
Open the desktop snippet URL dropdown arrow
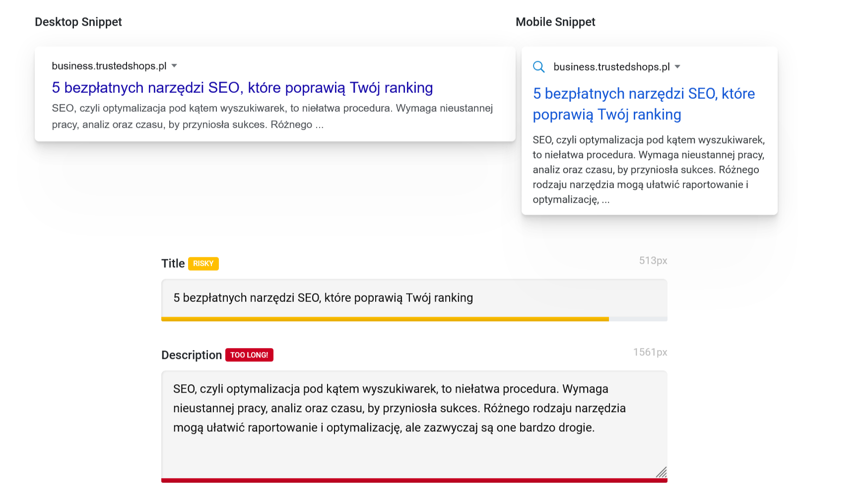pyautogui.click(x=174, y=66)
